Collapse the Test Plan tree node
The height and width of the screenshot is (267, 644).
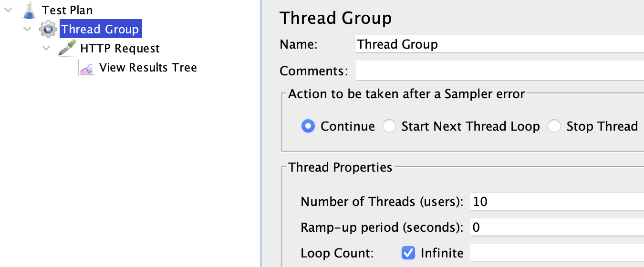coord(8,10)
